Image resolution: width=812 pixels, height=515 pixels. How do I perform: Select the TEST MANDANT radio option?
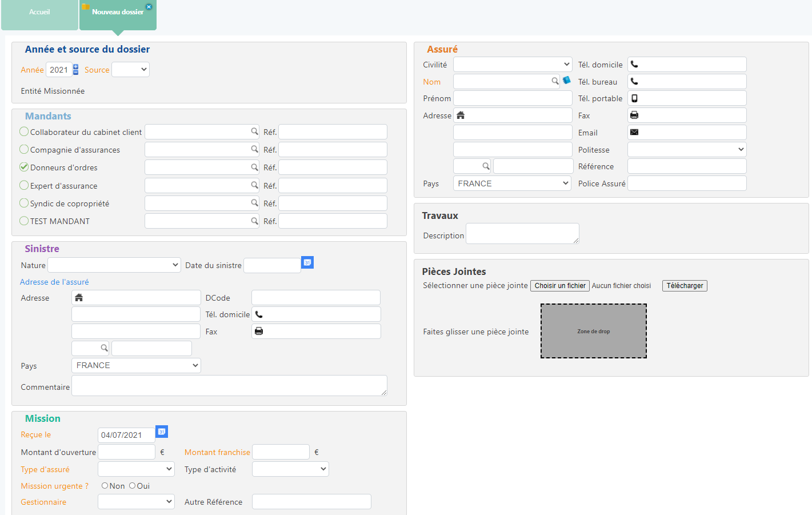tap(24, 221)
